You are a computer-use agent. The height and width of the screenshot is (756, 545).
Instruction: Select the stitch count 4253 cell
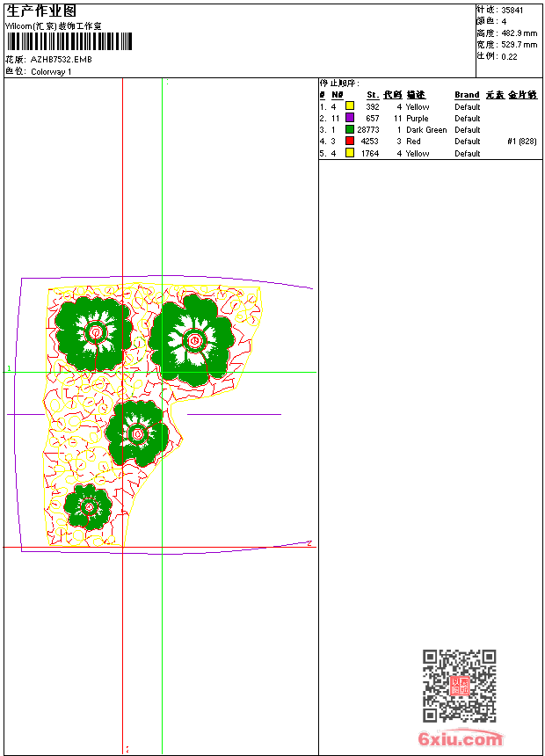pos(369,142)
